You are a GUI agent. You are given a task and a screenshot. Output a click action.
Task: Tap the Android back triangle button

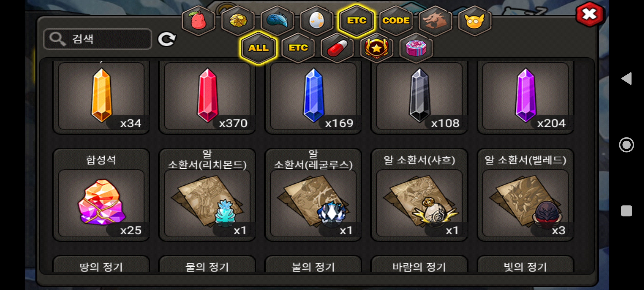pos(627,78)
